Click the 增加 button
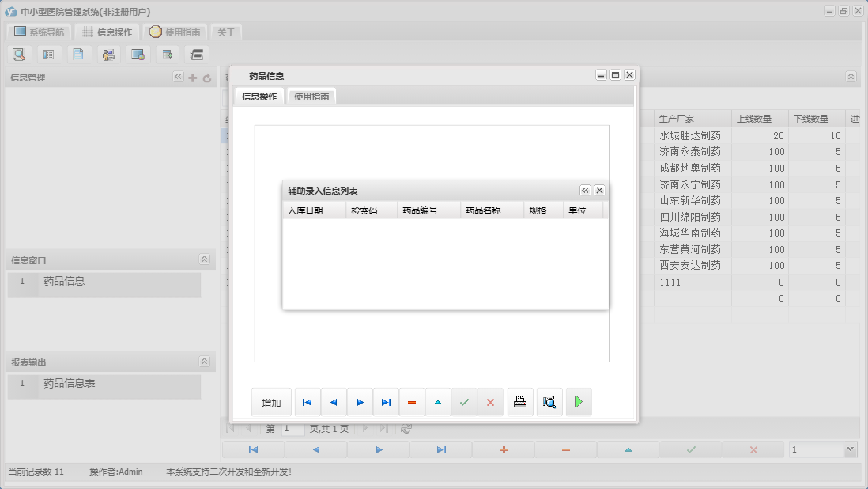Image resolution: width=868 pixels, height=489 pixels. coord(271,403)
